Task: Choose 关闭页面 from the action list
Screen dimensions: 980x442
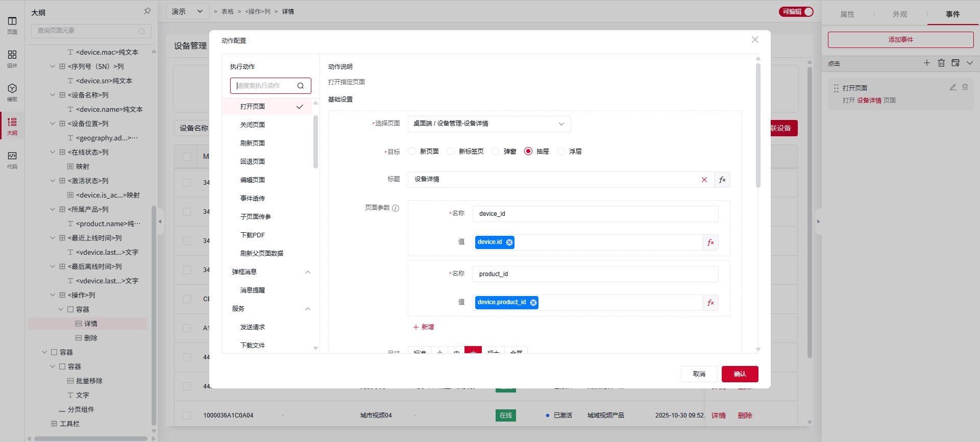Action: 253,125
